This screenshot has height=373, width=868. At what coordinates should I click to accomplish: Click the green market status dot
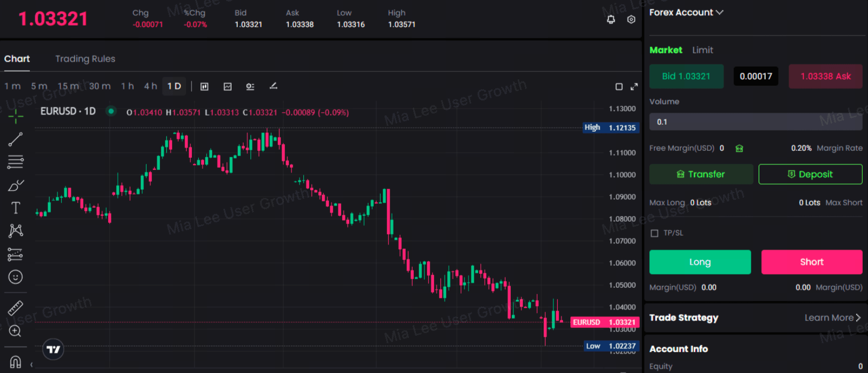click(x=111, y=111)
